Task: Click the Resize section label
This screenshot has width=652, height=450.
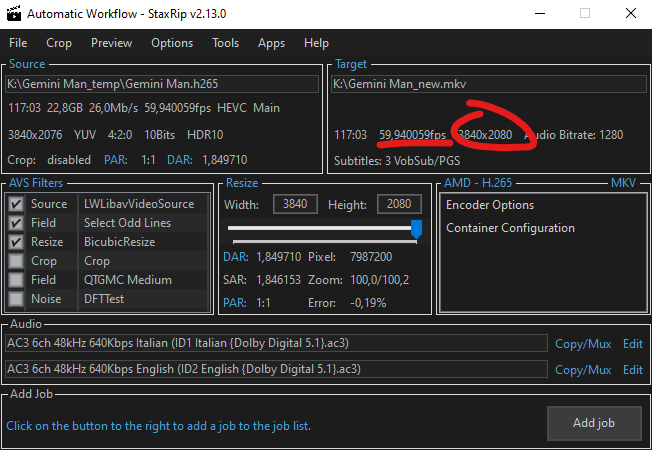Action: click(242, 183)
